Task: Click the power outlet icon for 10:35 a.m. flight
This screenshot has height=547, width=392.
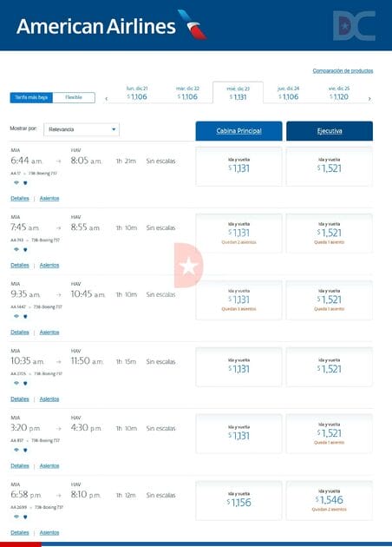Action: [x=25, y=383]
